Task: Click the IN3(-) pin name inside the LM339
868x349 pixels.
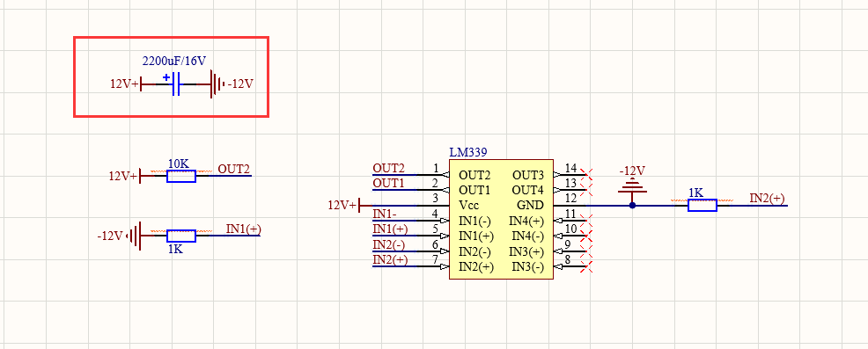Action: click(528, 266)
